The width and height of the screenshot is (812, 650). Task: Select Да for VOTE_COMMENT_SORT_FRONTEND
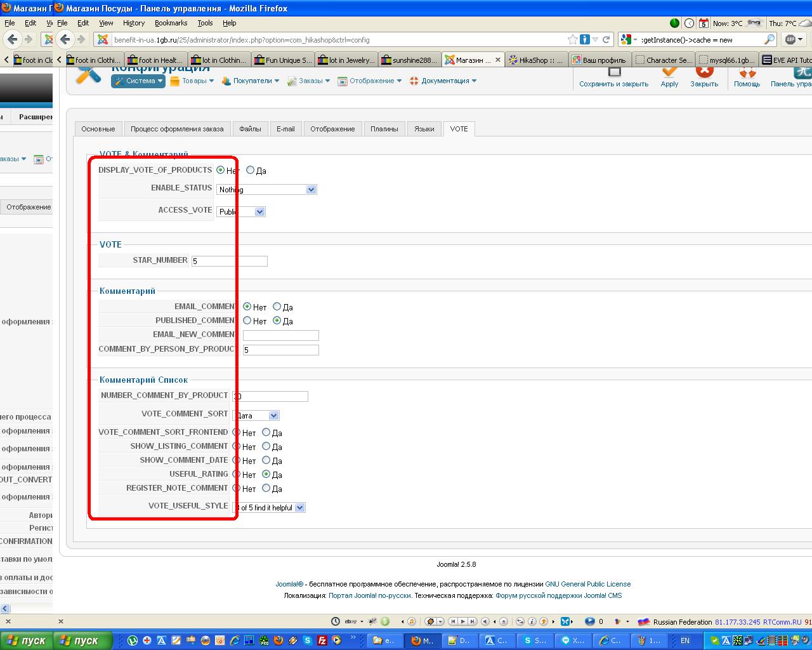(266, 432)
